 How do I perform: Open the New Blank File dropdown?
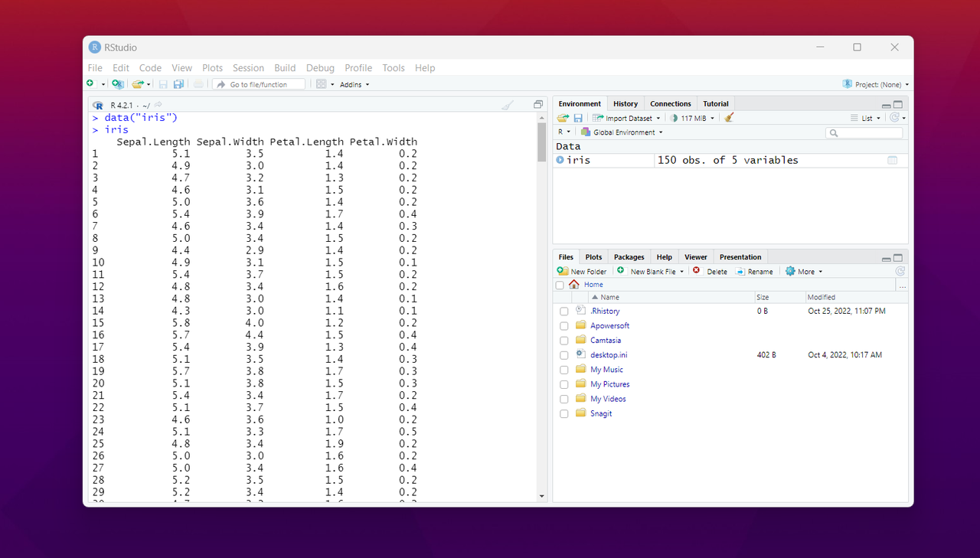[x=651, y=271]
